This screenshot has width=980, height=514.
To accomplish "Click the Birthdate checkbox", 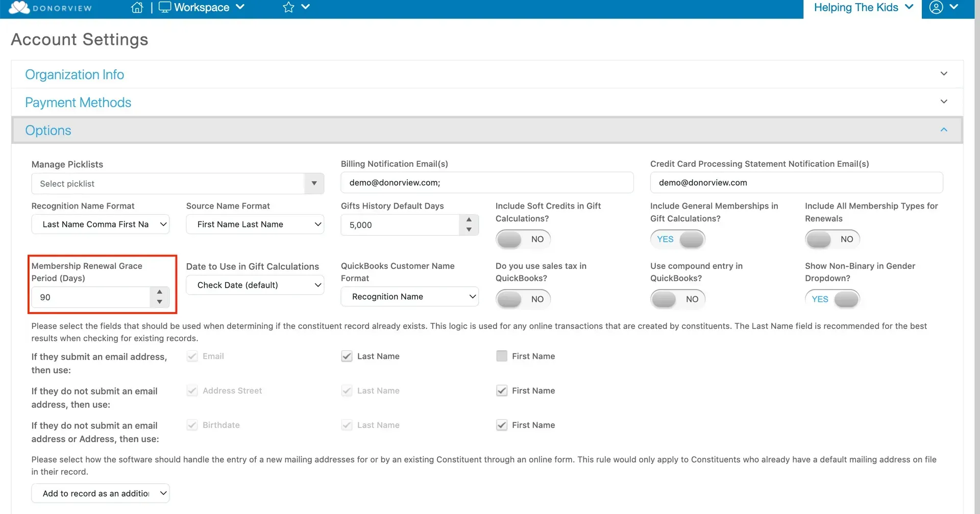I will click(x=192, y=425).
